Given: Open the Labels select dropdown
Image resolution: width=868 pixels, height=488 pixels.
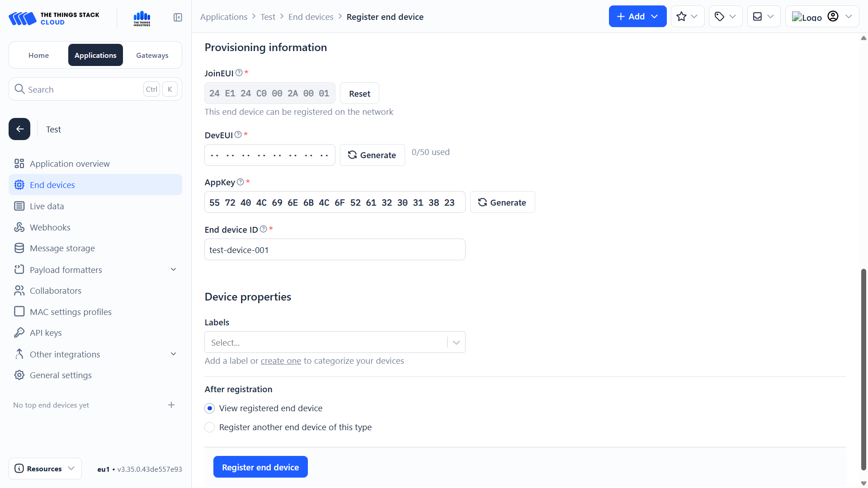Looking at the screenshot, I should pyautogui.click(x=335, y=343).
